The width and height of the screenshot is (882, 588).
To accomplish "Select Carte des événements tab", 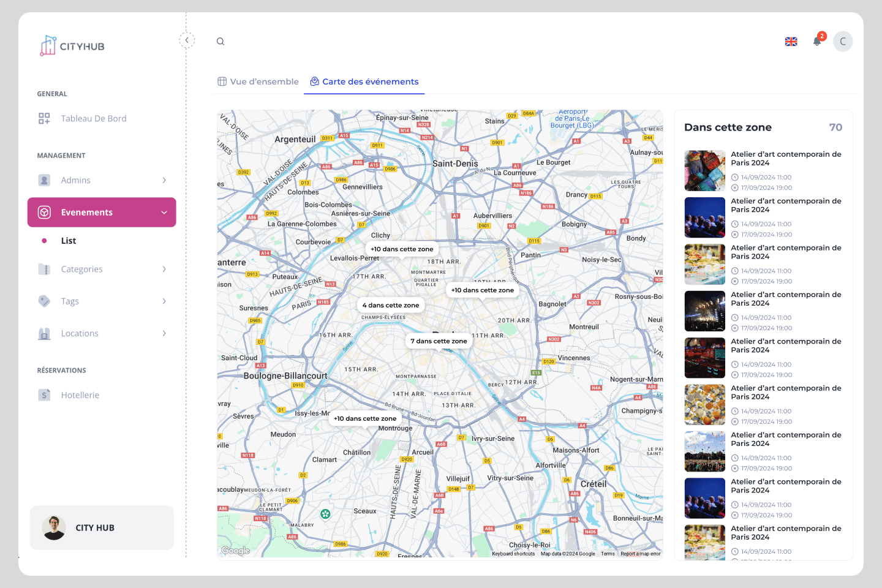I will (x=364, y=81).
